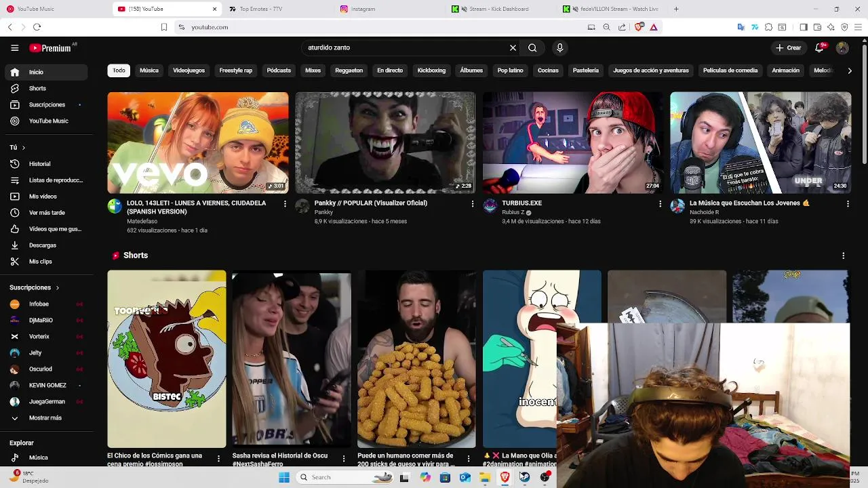Select the Videojuegos filter chip

point(189,70)
